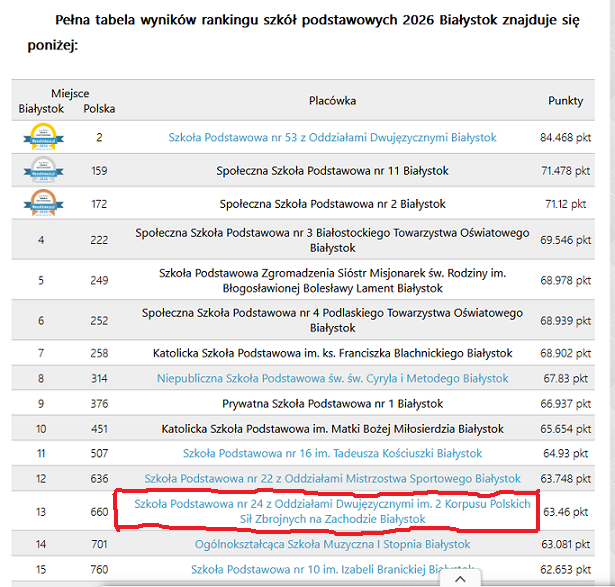The image size is (615, 587).
Task: Click Poland rank 507 cell
Action: click(99, 454)
